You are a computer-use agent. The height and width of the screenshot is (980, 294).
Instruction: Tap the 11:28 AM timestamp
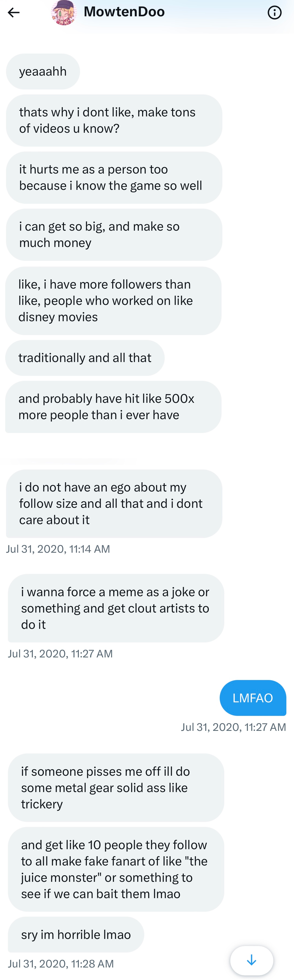[x=61, y=964]
